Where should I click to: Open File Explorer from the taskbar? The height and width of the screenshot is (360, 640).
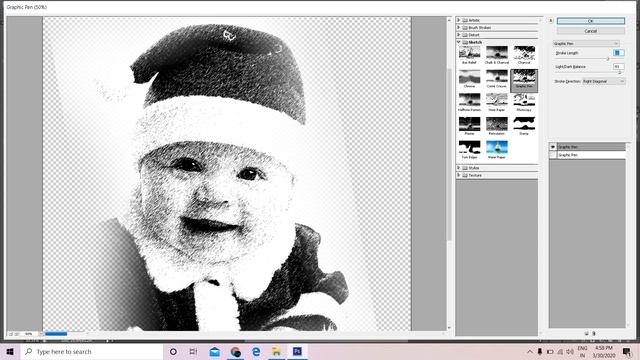(276, 351)
